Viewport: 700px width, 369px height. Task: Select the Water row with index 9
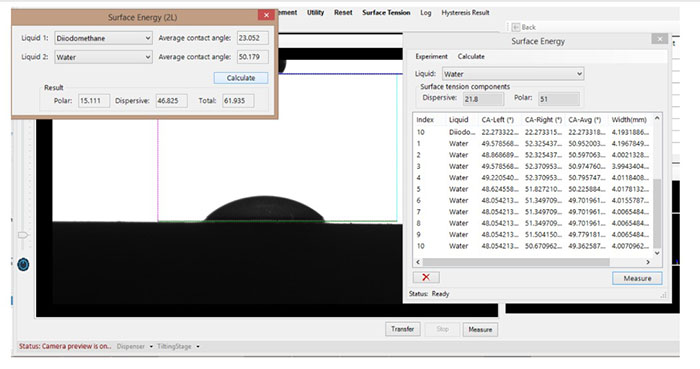pos(533,235)
